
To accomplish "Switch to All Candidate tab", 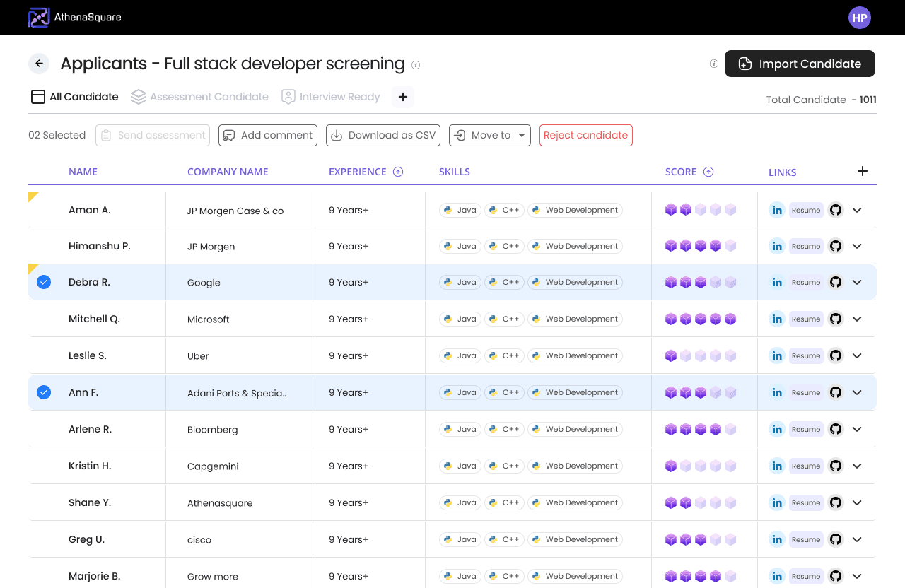I will click(74, 97).
